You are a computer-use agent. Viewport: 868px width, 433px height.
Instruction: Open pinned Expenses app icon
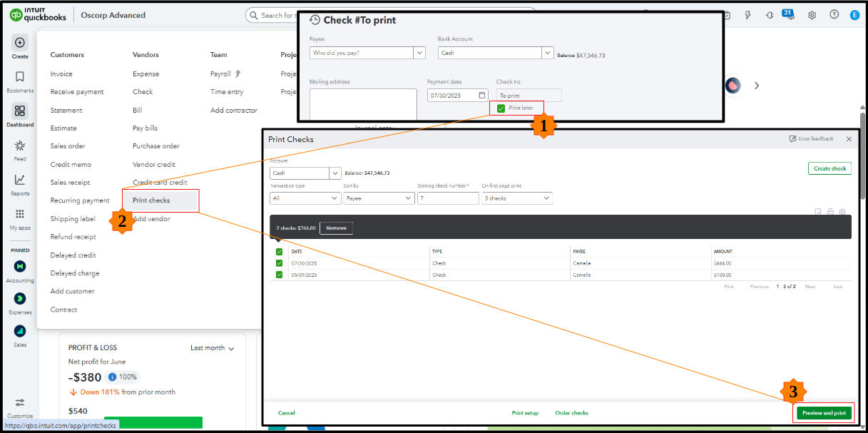(20, 298)
